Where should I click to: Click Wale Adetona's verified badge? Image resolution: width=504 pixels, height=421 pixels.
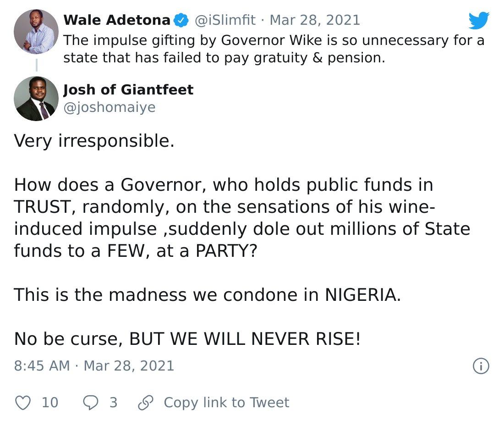coord(182,20)
